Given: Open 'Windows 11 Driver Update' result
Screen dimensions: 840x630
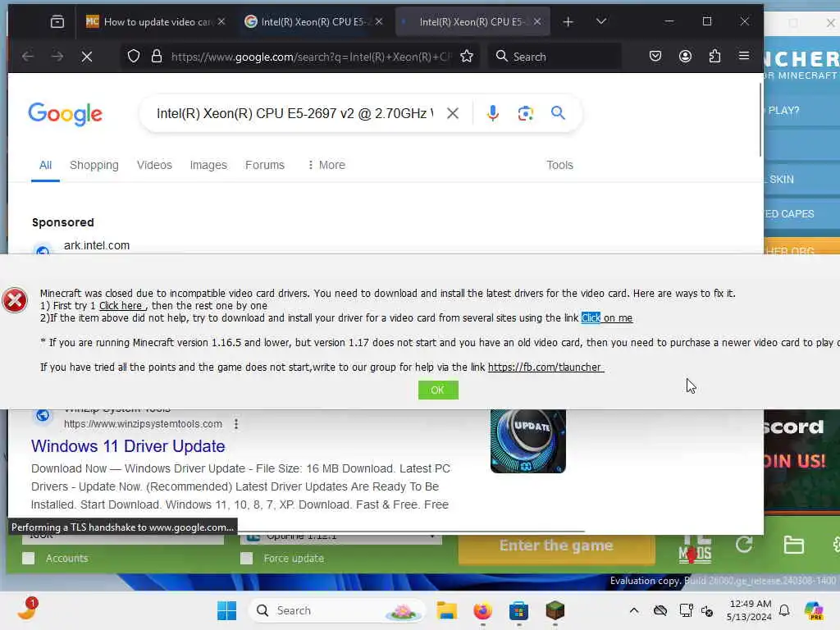Looking at the screenshot, I should click(x=128, y=446).
